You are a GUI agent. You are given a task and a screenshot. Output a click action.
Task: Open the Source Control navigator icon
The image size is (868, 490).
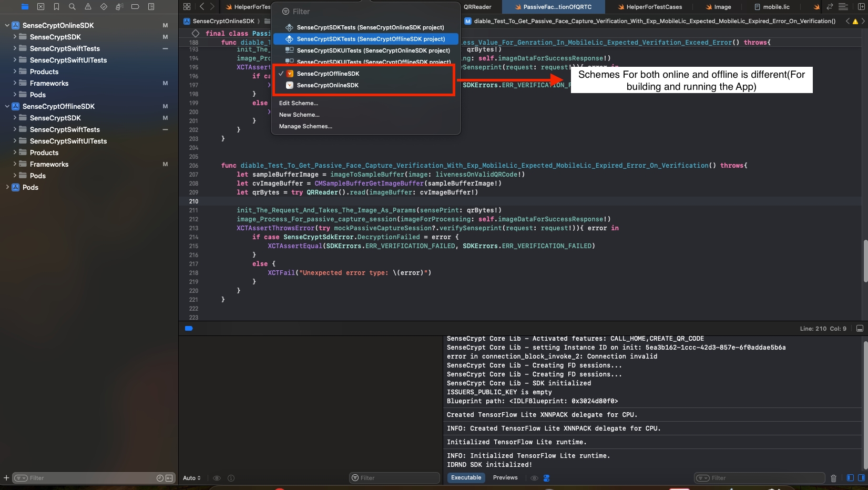click(x=40, y=7)
